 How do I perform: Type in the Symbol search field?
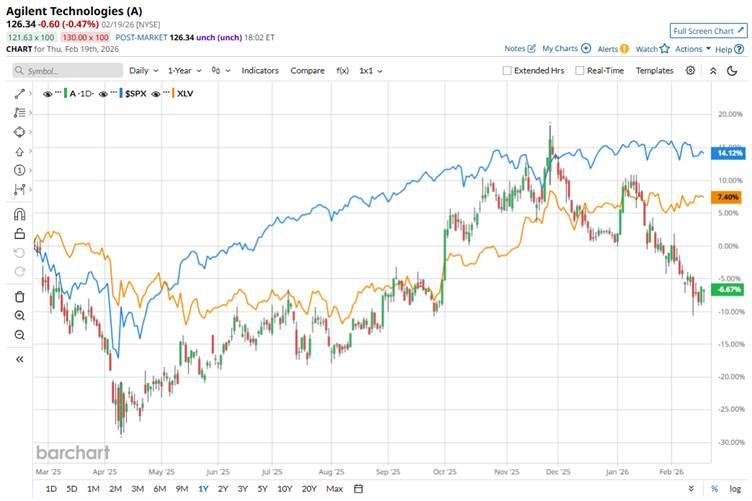pos(66,71)
